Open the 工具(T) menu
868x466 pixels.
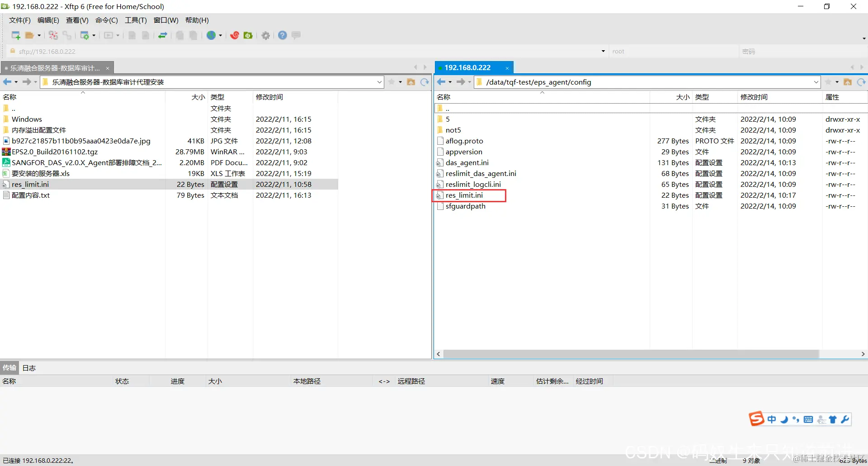(x=136, y=20)
